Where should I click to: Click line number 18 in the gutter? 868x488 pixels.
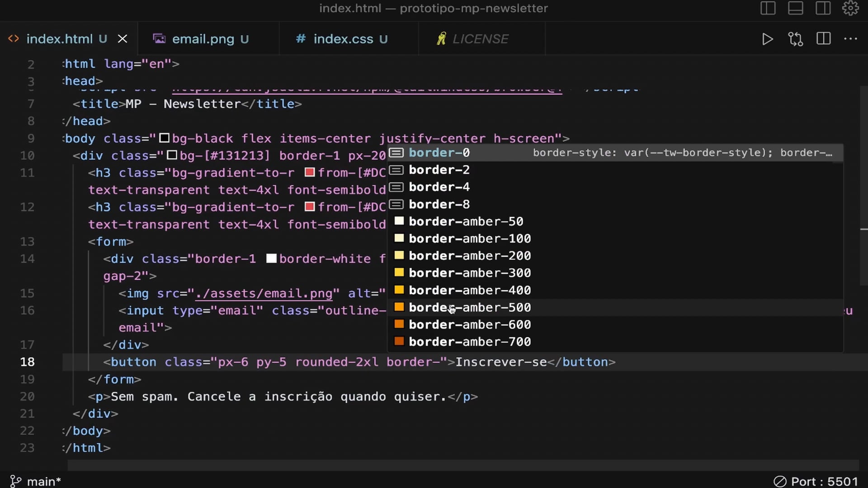(x=27, y=362)
